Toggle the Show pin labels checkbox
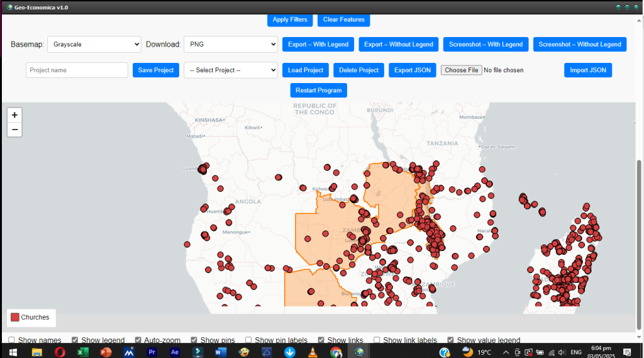The width and height of the screenshot is (644, 358). coord(248,340)
